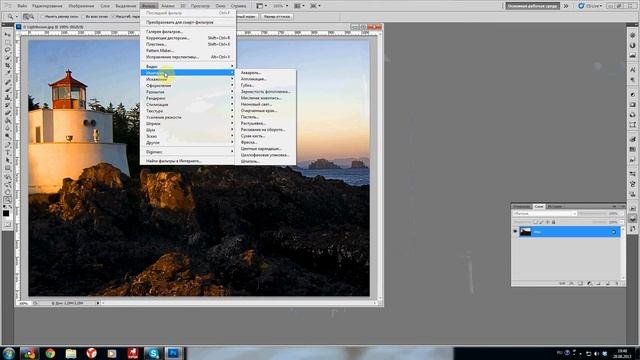Open the 'Файл' menu
Viewport: 640px width, 360px height.
[x=22, y=6]
